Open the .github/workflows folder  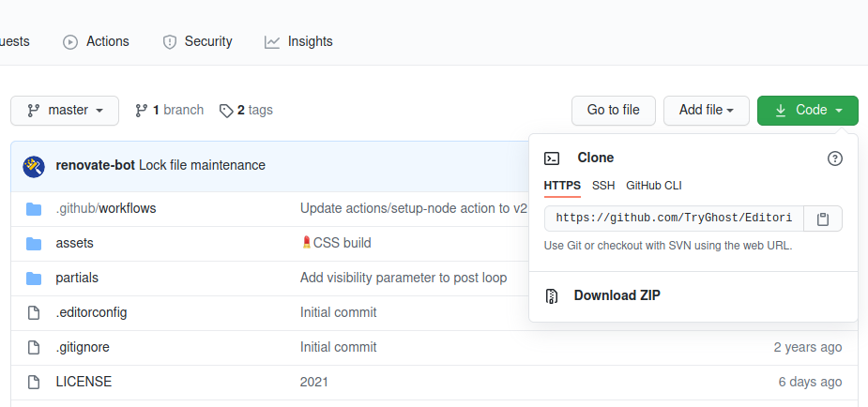106,208
